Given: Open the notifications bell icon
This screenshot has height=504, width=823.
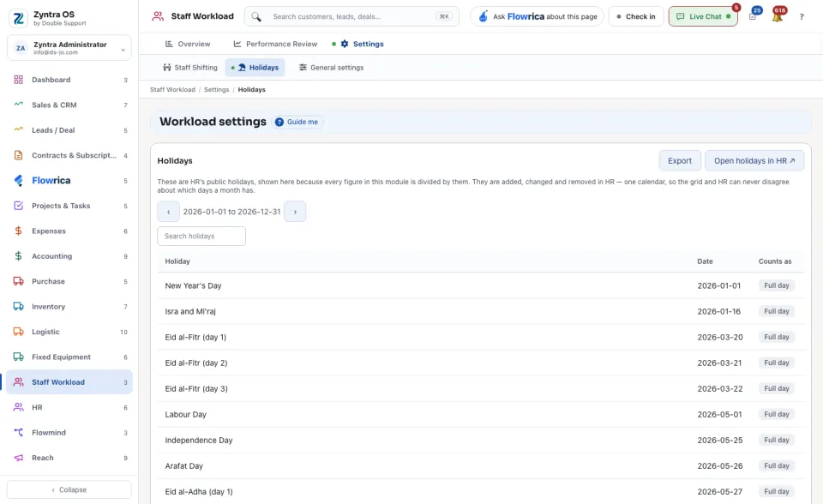Looking at the screenshot, I should tap(778, 16).
